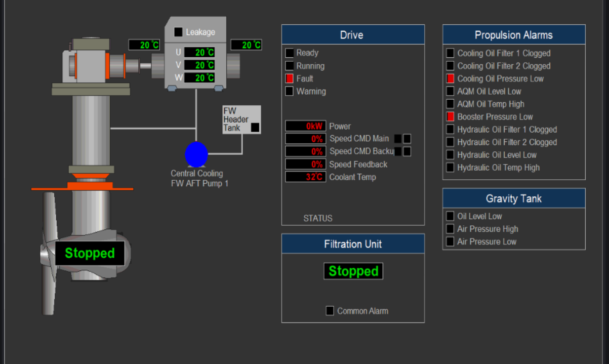
Task: Click the U winding temperature readout
Action: click(x=199, y=52)
